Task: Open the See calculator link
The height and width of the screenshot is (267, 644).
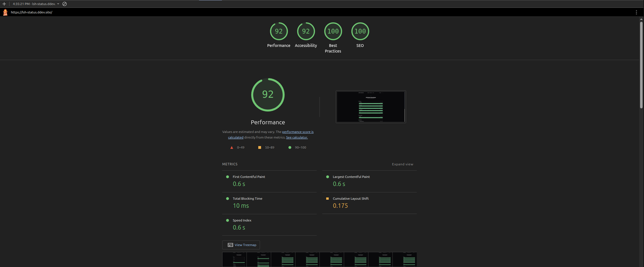Action: (x=297, y=137)
